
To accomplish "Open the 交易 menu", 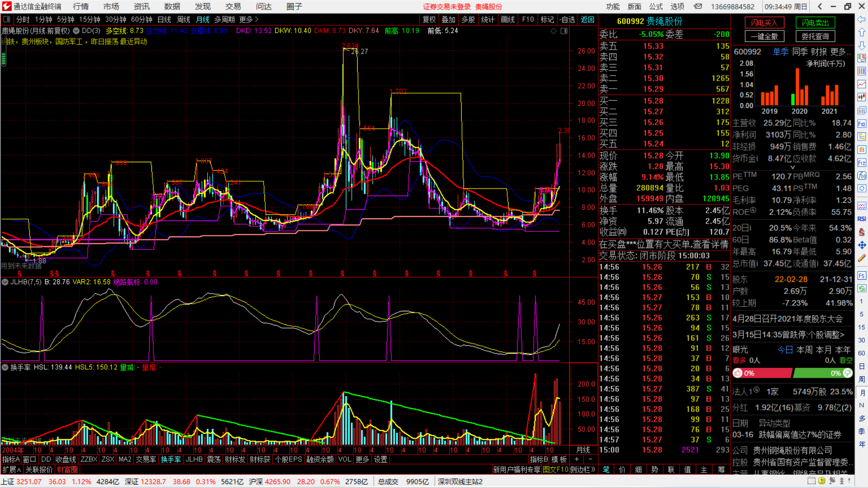I will (233, 6).
